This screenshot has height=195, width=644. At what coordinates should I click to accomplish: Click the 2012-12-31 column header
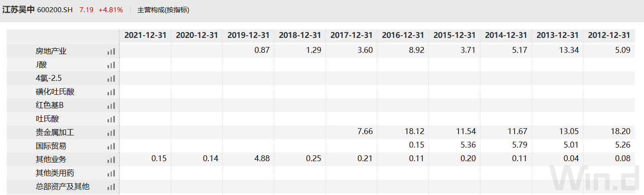pyautogui.click(x=609, y=35)
